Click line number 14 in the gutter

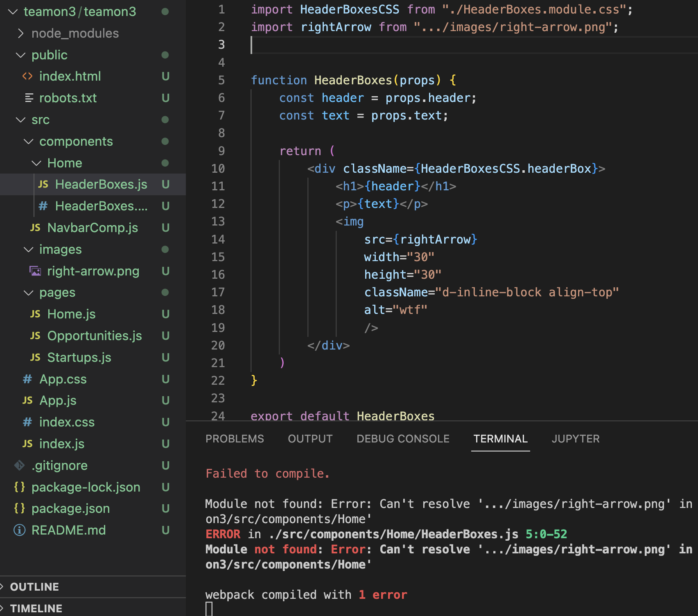(218, 239)
